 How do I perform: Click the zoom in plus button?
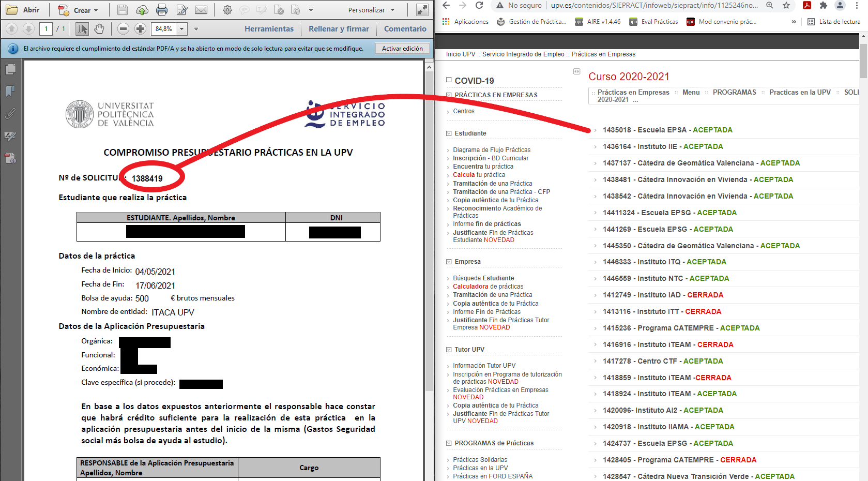(x=140, y=29)
